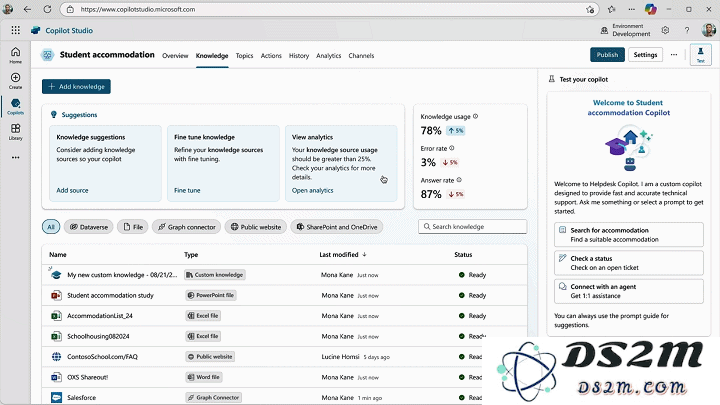Click the Answer rate info icon
The image size is (720, 405).
(x=459, y=180)
